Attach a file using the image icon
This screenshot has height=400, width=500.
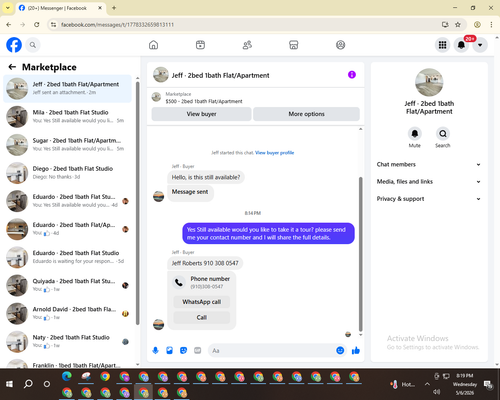pyautogui.click(x=169, y=350)
